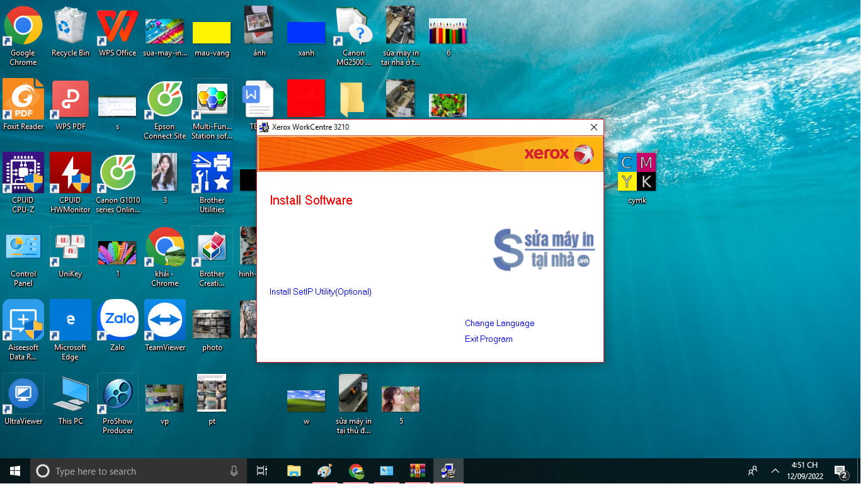
Task: Click Exit Program to quit the installer
Action: [488, 339]
